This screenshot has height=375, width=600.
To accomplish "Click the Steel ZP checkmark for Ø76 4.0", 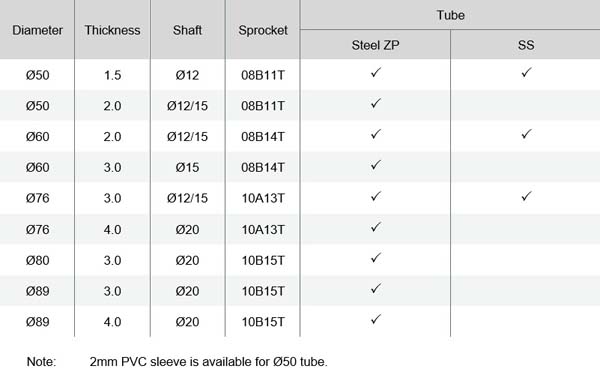I will (x=376, y=227).
